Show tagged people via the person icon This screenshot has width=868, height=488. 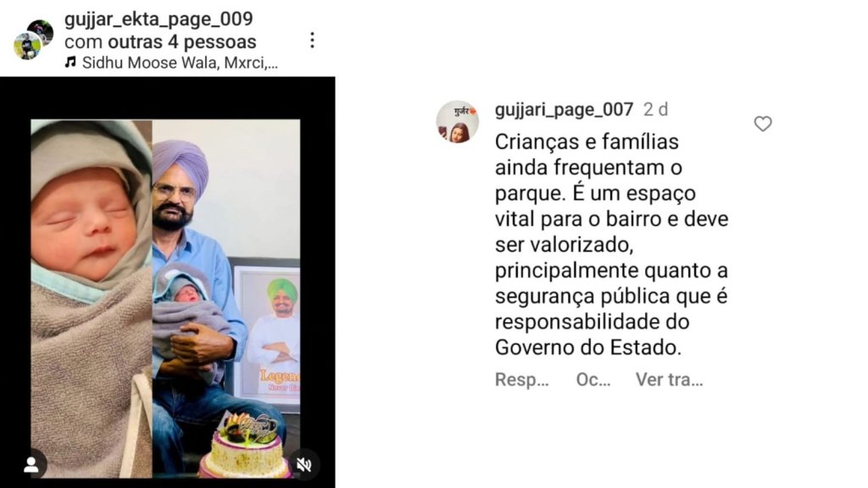pyautogui.click(x=31, y=464)
